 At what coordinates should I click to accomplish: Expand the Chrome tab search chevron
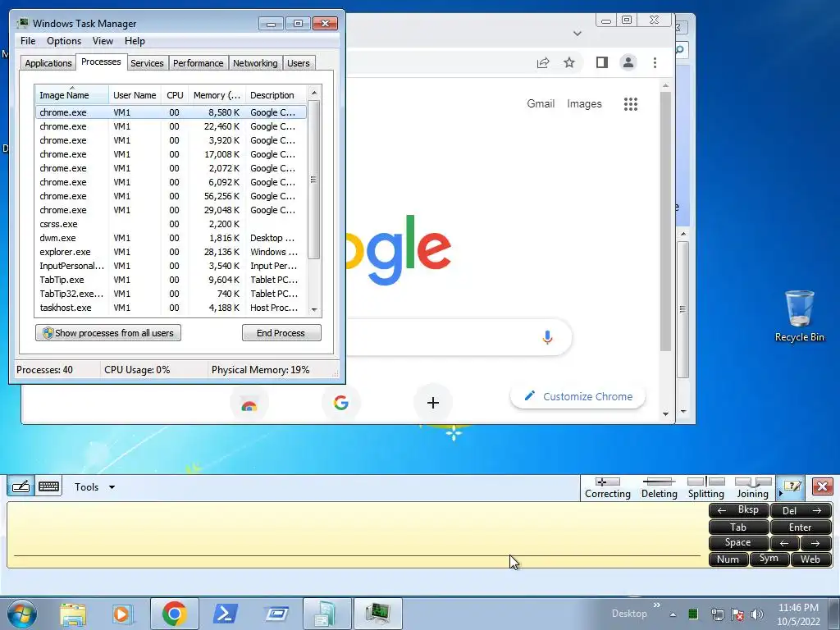pos(577,33)
